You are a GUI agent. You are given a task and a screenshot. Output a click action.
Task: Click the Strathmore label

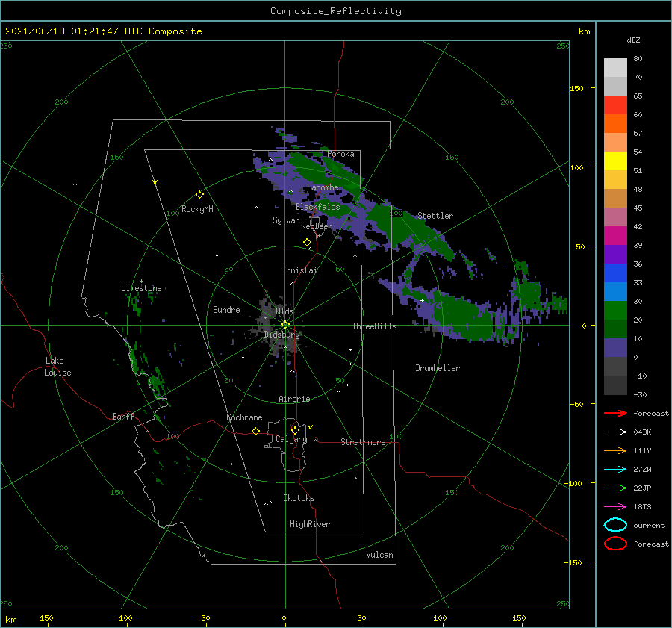click(363, 442)
